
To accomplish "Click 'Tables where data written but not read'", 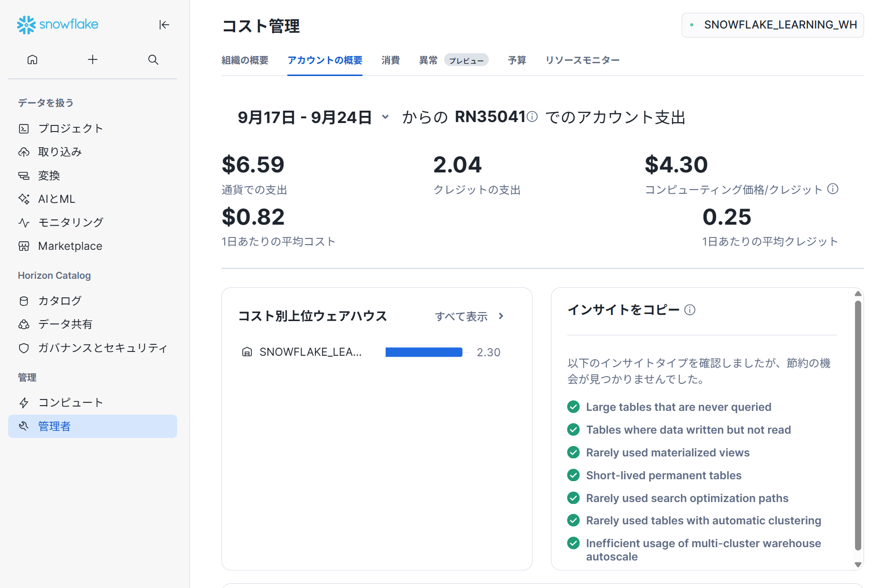I will coord(688,430).
